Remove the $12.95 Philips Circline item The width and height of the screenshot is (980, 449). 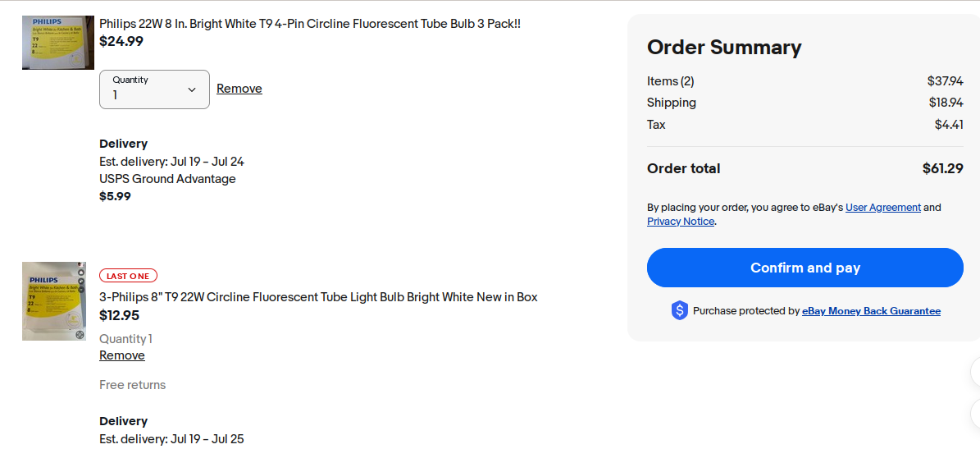click(122, 355)
